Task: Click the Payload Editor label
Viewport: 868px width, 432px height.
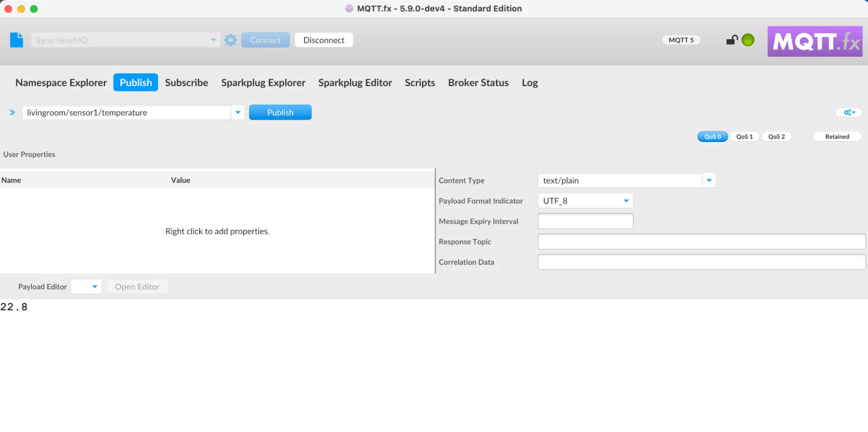Action: click(x=43, y=287)
